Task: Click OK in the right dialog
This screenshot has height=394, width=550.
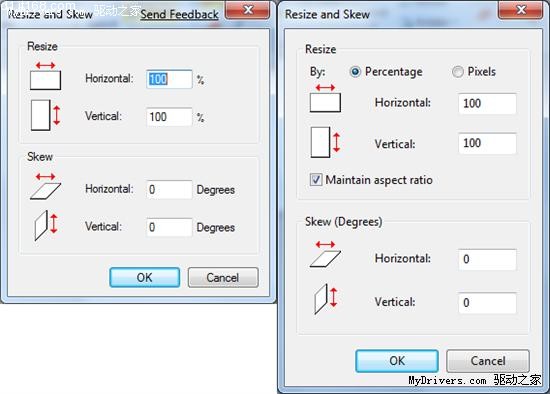Action: (x=397, y=361)
